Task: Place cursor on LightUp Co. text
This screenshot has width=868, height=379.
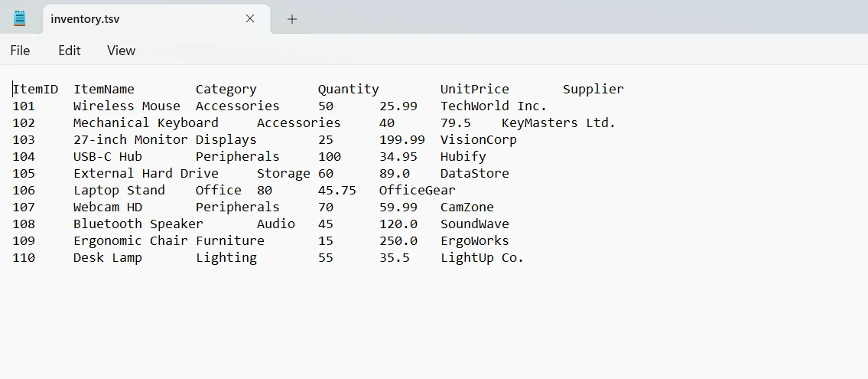Action: coord(482,257)
